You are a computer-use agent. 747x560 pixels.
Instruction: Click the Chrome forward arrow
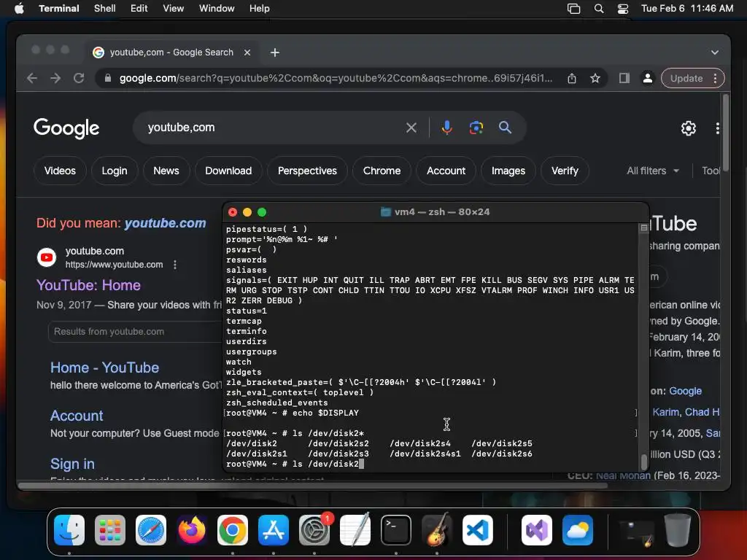tap(55, 78)
